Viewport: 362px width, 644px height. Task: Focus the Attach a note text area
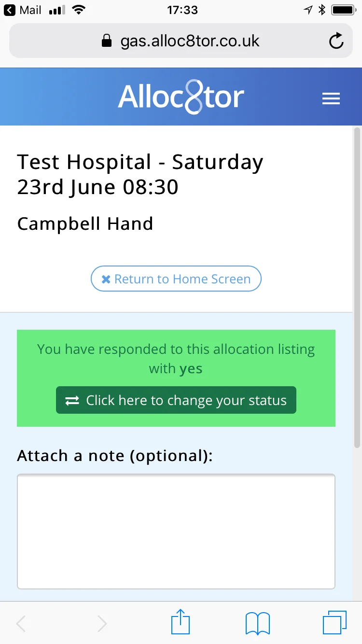pos(176,532)
